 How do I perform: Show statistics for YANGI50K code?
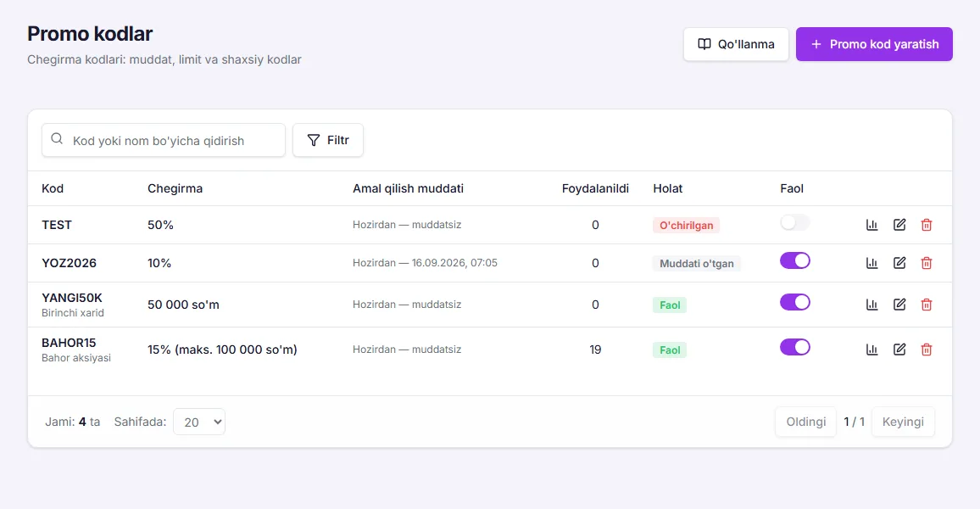coord(871,305)
